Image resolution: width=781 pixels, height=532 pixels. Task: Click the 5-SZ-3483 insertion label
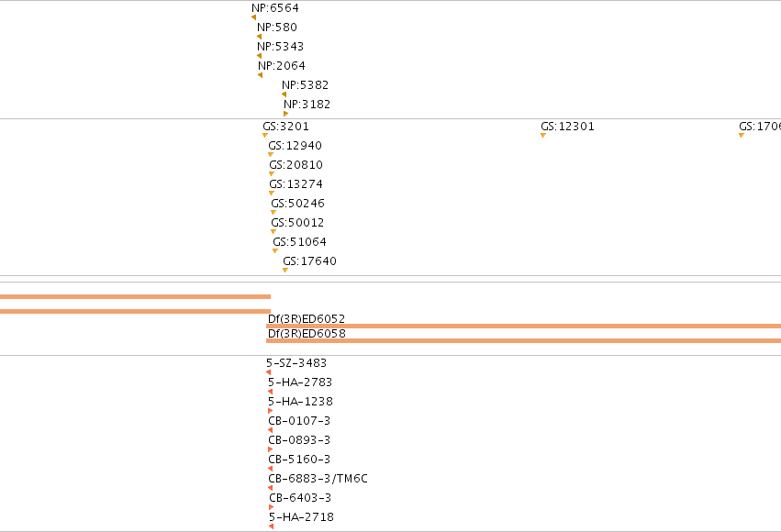[x=296, y=363]
